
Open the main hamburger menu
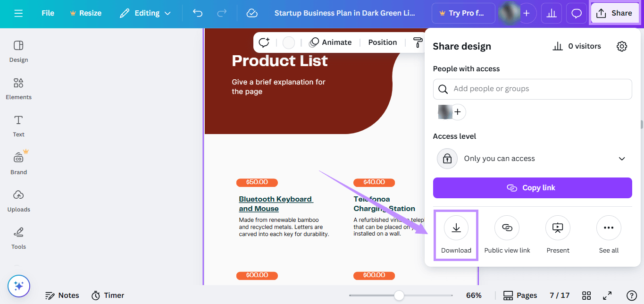18,13
